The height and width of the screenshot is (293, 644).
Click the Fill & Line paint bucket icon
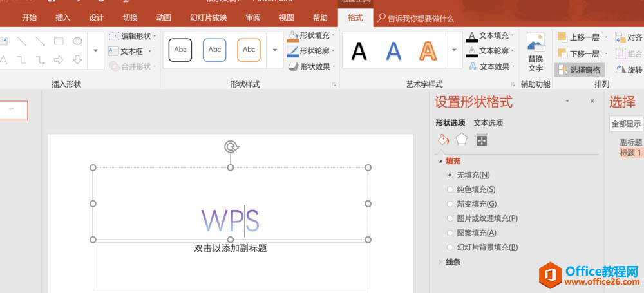442,139
